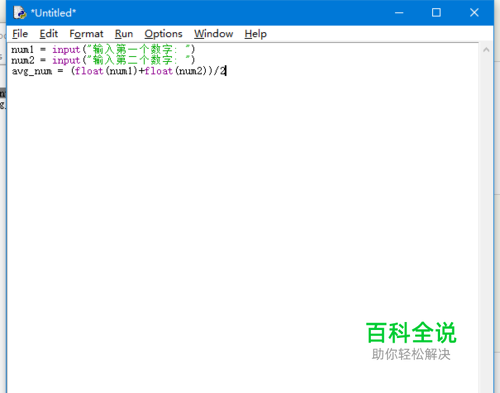Minimize the Untitled editor window
Image resolution: width=500 pixels, height=393 pixels.
tap(399, 13)
